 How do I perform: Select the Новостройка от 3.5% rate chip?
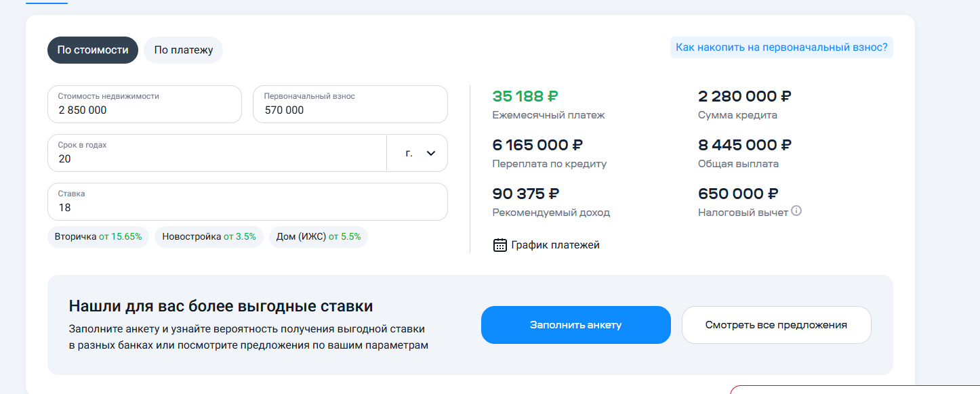click(209, 237)
